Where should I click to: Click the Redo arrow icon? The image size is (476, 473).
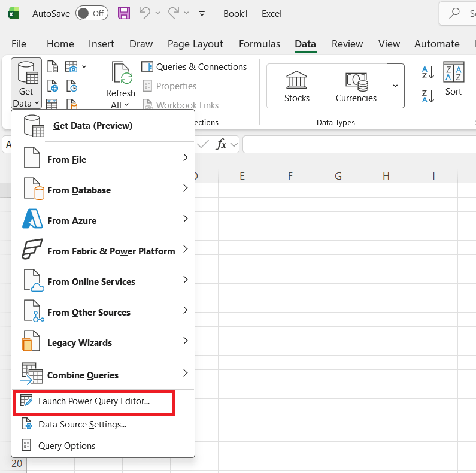coord(174,13)
